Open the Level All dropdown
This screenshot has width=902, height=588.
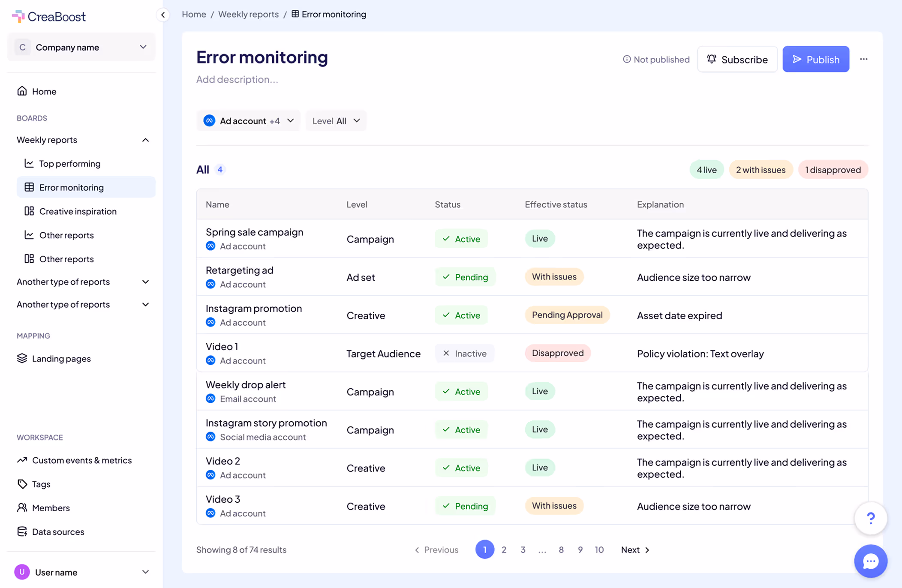[x=336, y=121]
